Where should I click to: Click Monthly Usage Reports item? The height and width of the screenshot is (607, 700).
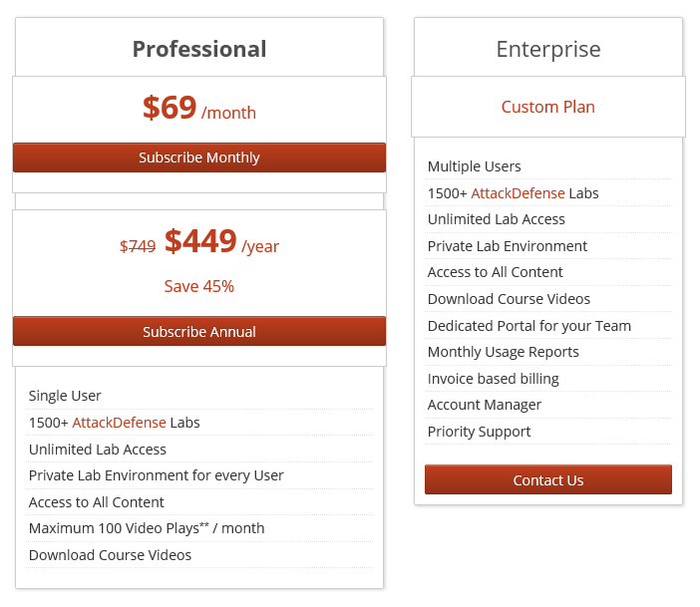coord(503,352)
